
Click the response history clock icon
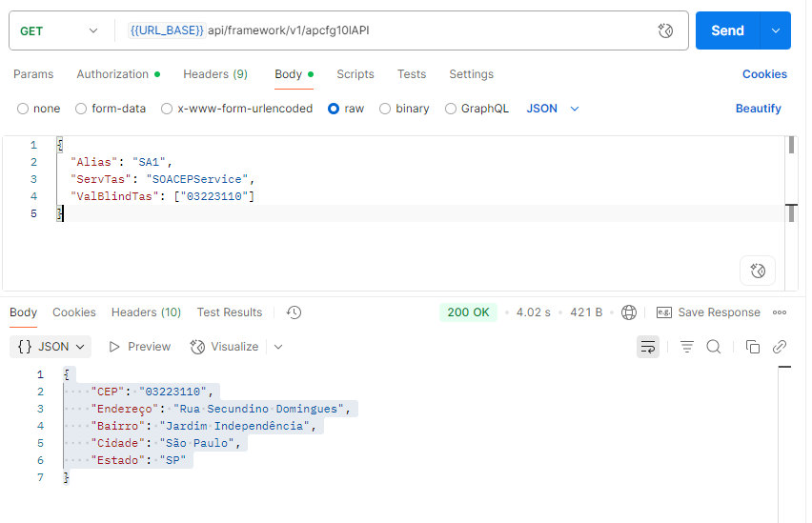point(294,312)
